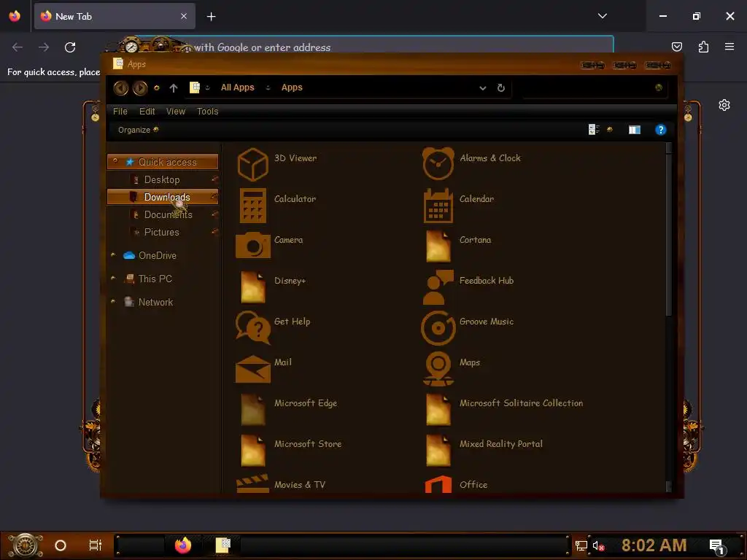Select the Movies & TV icon
Viewport: 747px width, 560px height.
[252, 483]
